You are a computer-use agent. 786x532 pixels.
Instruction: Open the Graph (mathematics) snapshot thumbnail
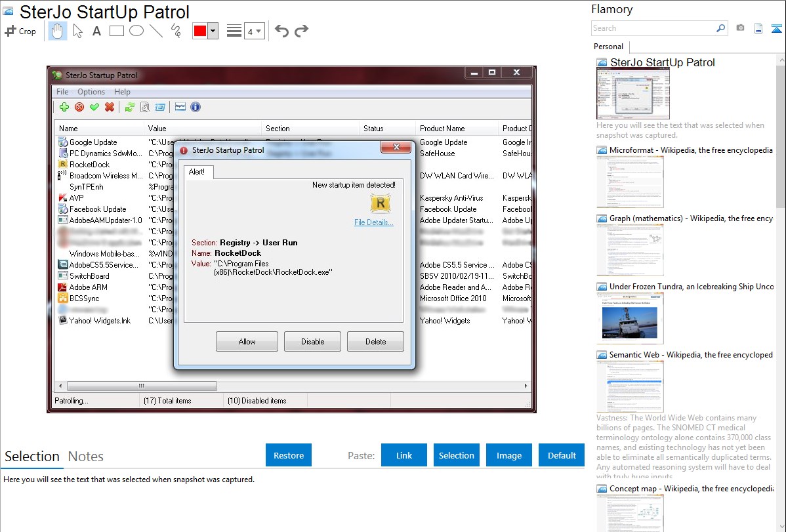[x=630, y=250]
